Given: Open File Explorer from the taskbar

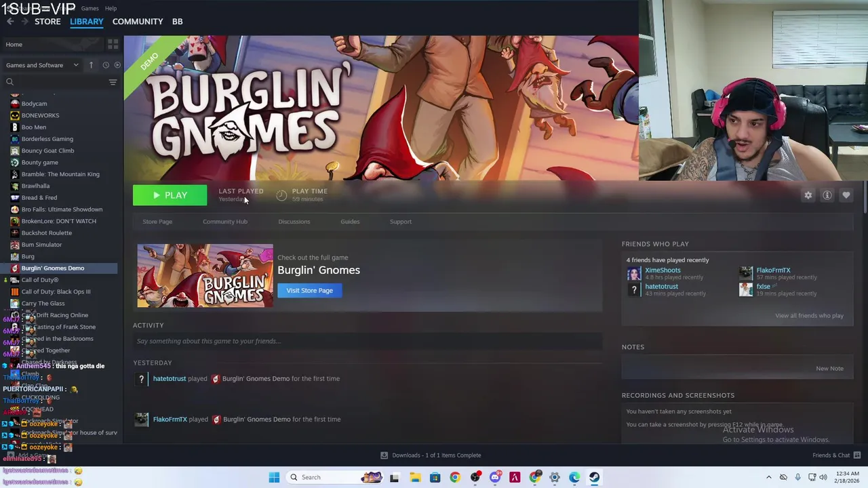Looking at the screenshot, I should point(415,477).
